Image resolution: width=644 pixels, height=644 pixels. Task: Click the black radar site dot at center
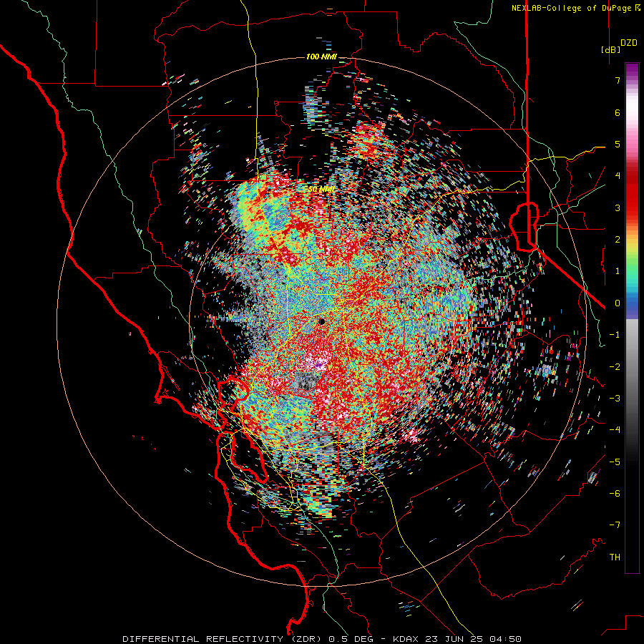pyautogui.click(x=322, y=321)
